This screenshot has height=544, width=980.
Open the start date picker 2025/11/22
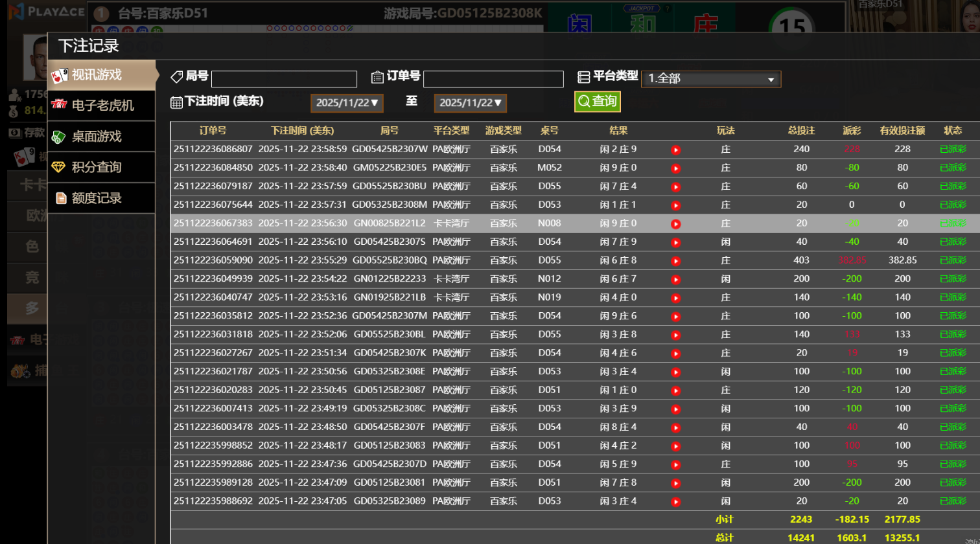coord(347,103)
